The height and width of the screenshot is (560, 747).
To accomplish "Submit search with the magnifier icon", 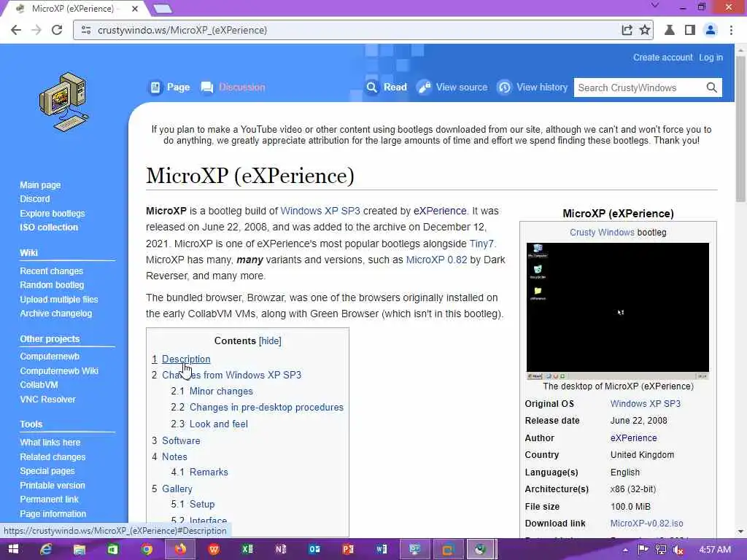I will pyautogui.click(x=712, y=87).
